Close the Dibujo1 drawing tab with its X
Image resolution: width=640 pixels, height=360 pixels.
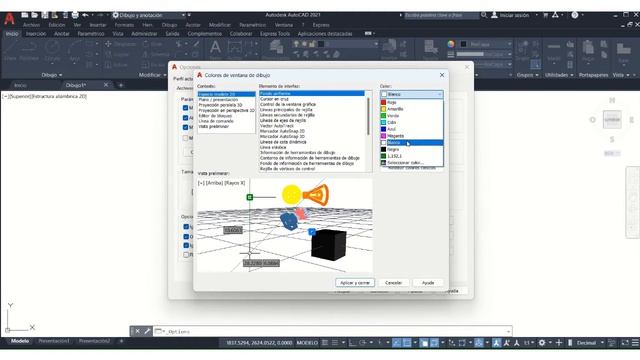106,85
